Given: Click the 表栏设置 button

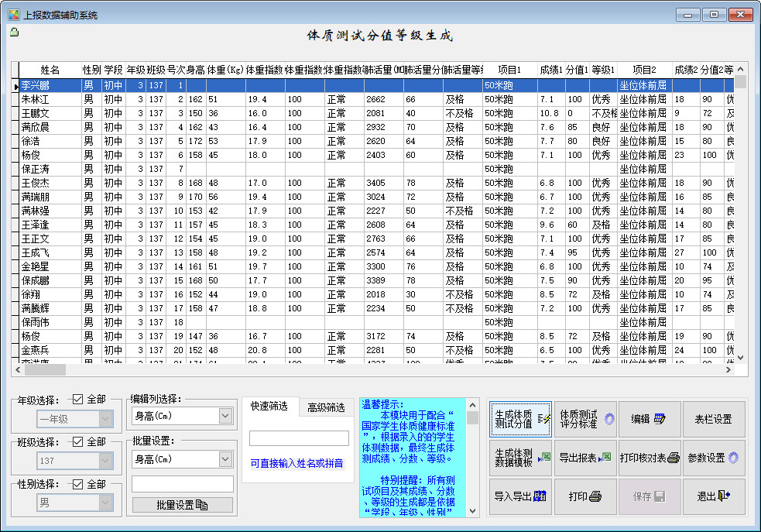Looking at the screenshot, I should [714, 419].
